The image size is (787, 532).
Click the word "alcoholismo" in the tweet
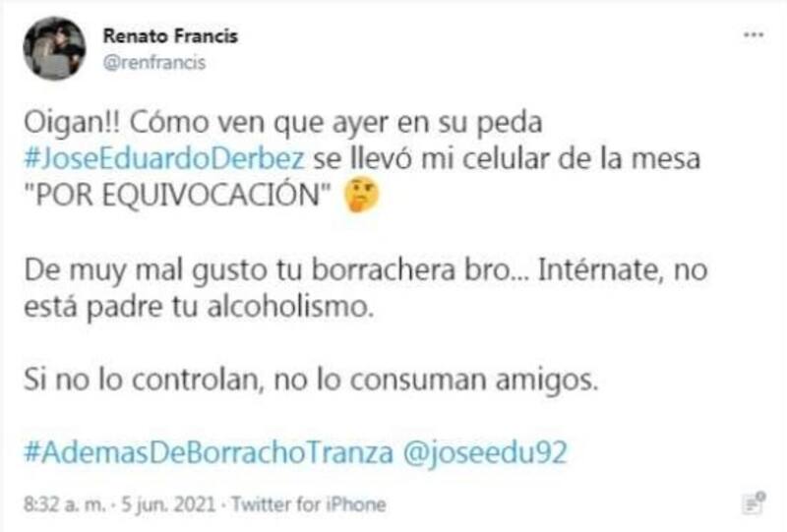(x=290, y=307)
